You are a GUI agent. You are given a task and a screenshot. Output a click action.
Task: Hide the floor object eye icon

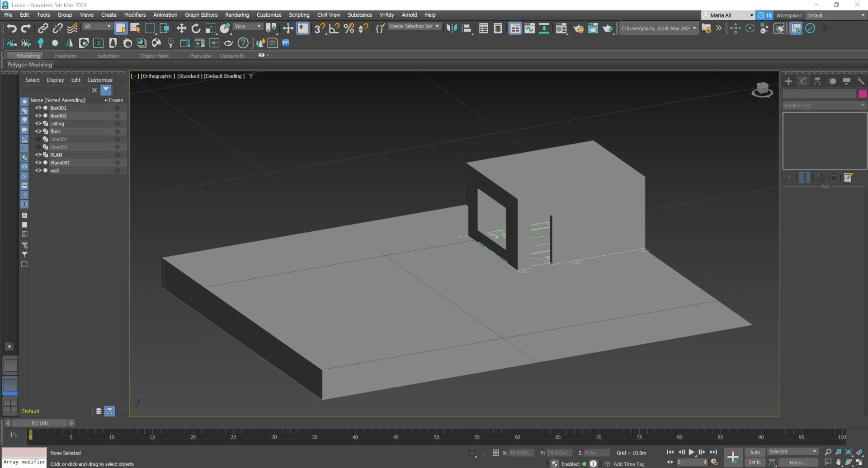point(38,131)
